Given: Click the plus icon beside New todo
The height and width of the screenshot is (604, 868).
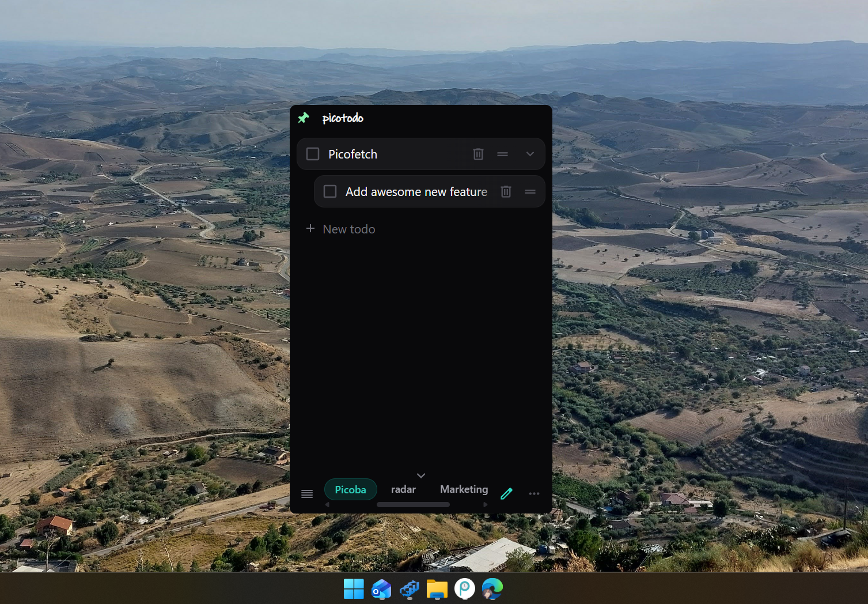Looking at the screenshot, I should 310,228.
